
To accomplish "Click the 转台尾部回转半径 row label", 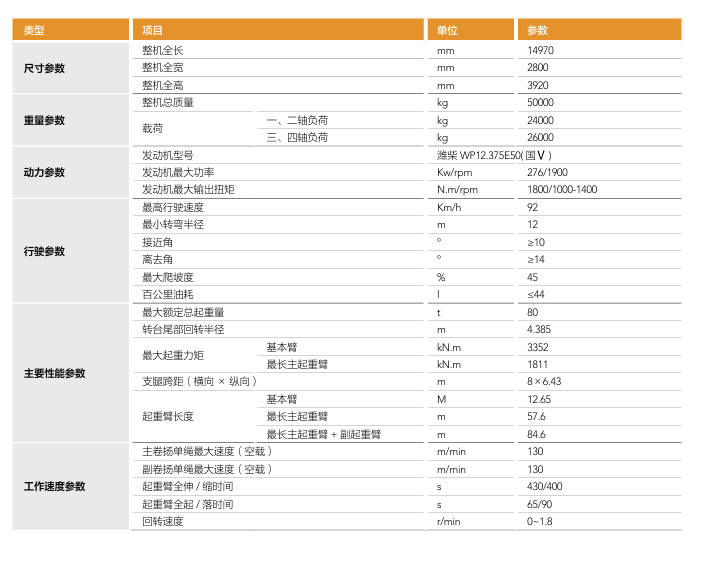I will pyautogui.click(x=183, y=330).
